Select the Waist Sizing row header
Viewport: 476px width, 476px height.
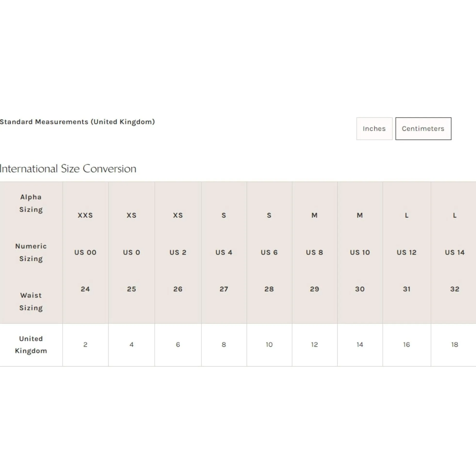click(31, 302)
